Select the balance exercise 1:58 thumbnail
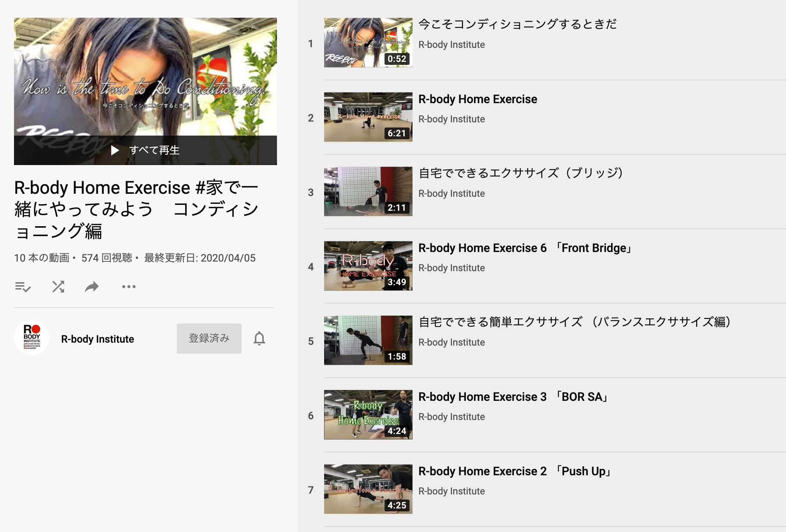The image size is (786, 532). click(368, 340)
